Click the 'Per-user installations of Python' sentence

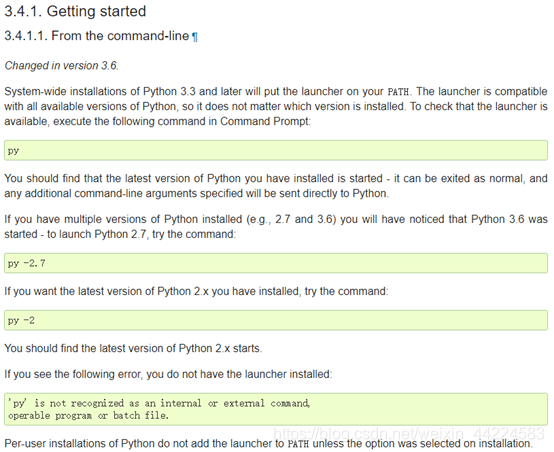268,444
